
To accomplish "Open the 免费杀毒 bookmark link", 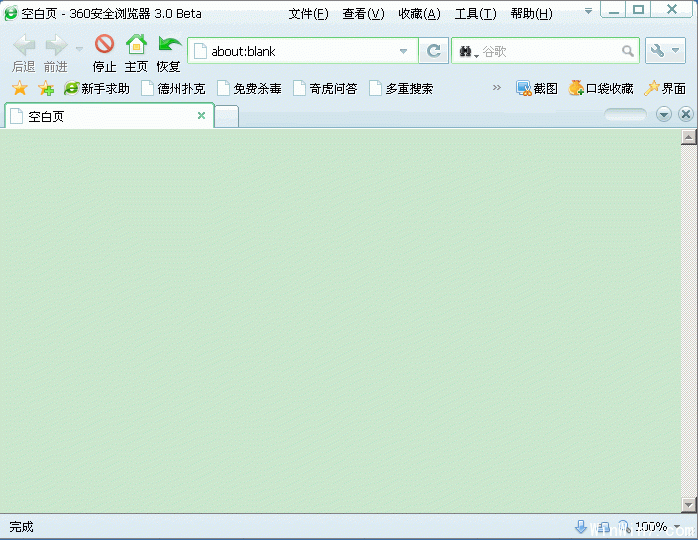I will pos(249,88).
